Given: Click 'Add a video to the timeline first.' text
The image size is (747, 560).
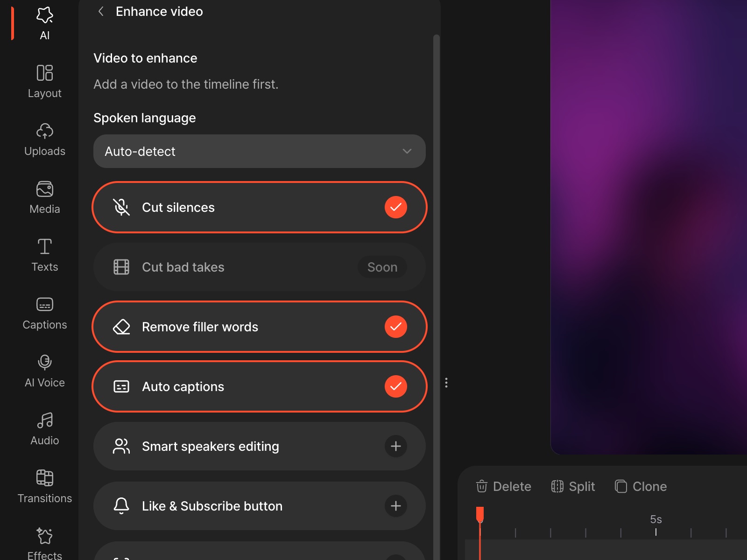Looking at the screenshot, I should (186, 84).
